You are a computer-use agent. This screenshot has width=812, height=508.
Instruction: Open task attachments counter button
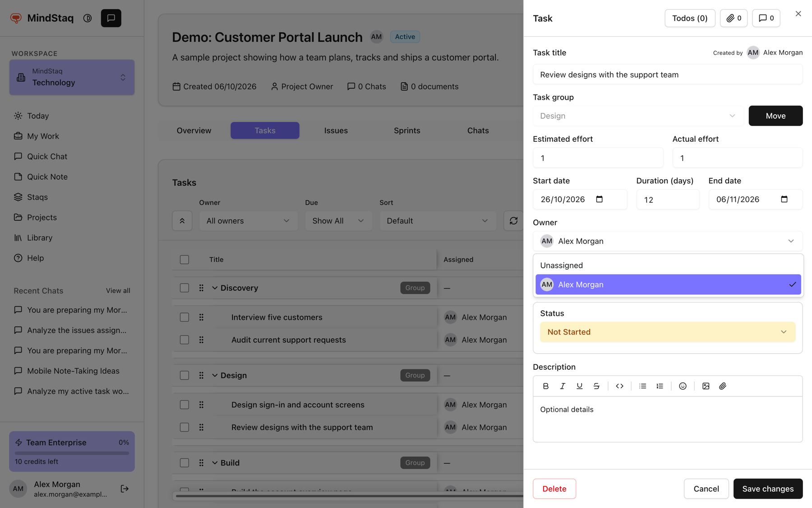734,18
